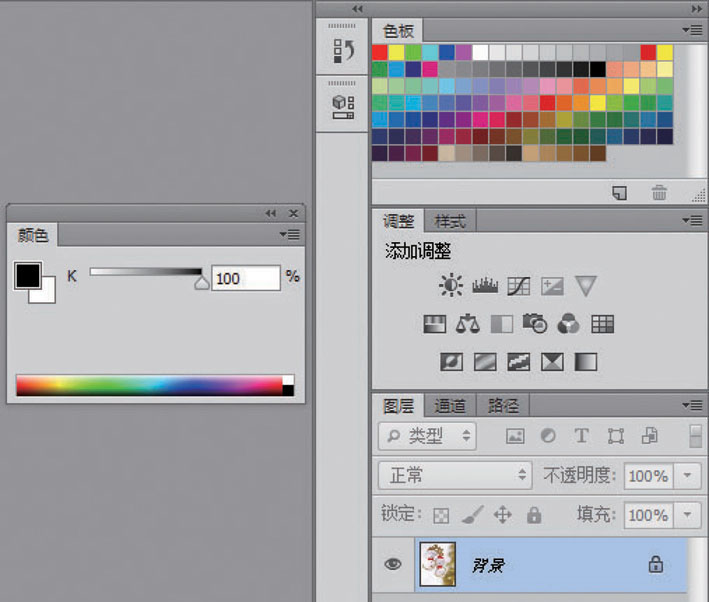The width and height of the screenshot is (709, 602).
Task: Expand the 不透明度 opacity dropdown arrow
Action: [x=688, y=476]
